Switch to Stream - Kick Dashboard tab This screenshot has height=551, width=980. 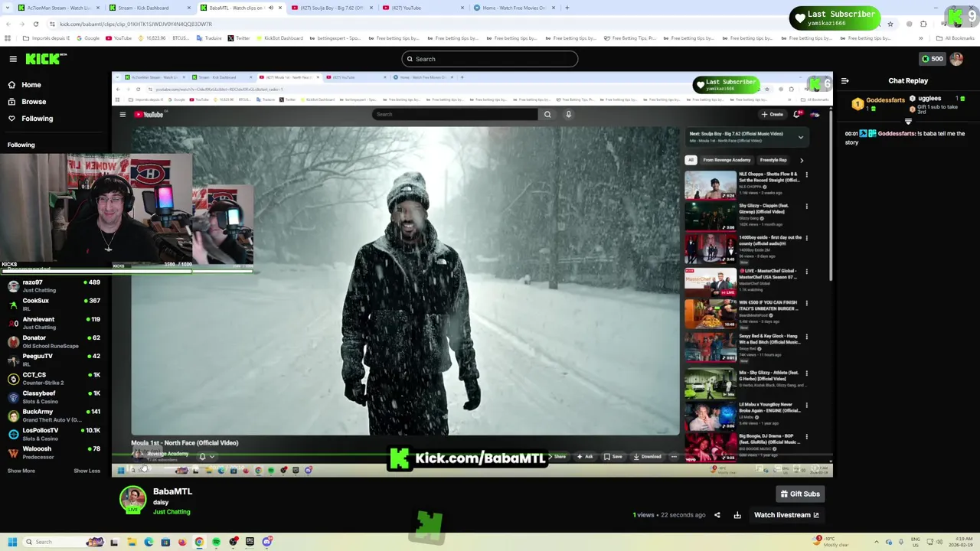click(x=148, y=8)
